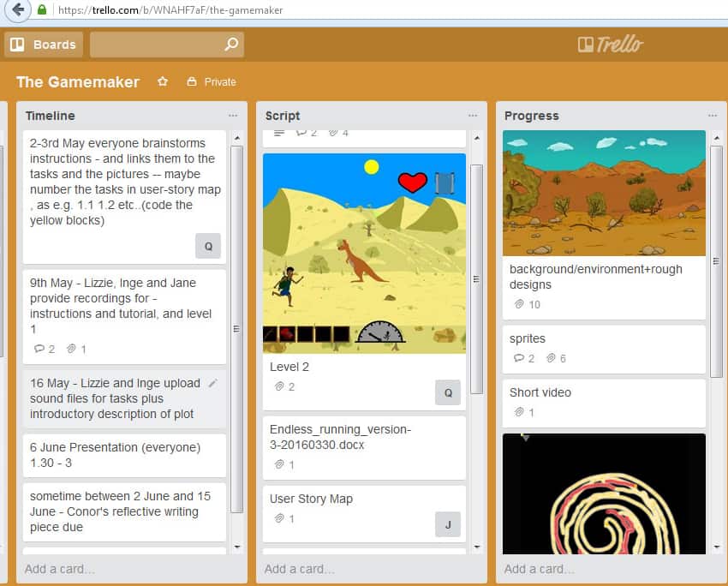This screenshot has width=728, height=586.
Task: Add a card to Progress list
Action: pos(540,569)
